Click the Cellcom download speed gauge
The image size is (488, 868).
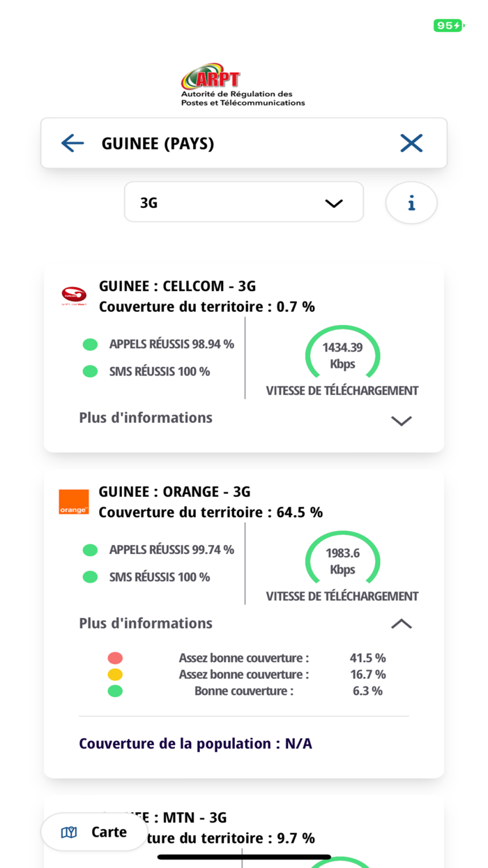pos(342,354)
